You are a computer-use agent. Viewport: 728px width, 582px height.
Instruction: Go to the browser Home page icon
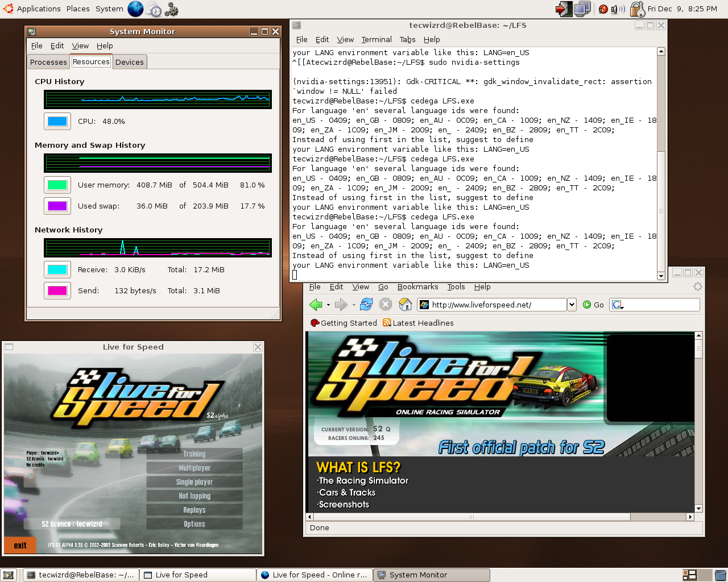click(405, 305)
